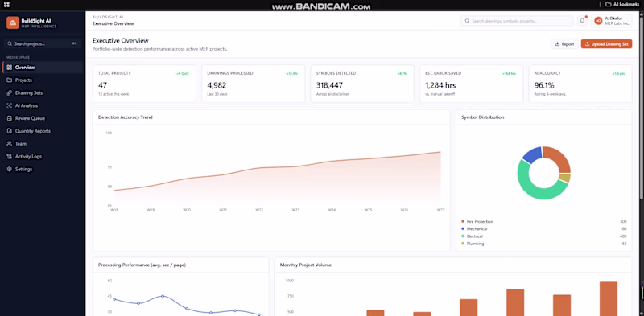Focus the Search projects field

[x=43, y=43]
